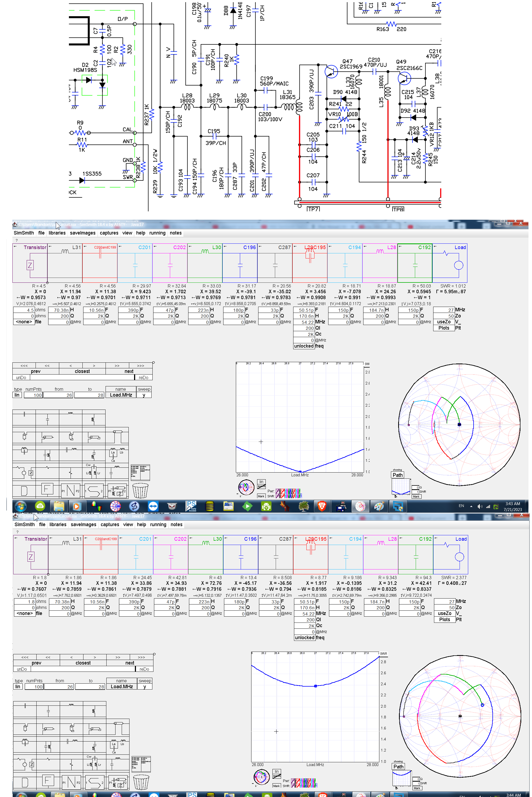Screen dimensions: 532x797
Task: Click the trash can icon in upper window
Action: coord(140,490)
